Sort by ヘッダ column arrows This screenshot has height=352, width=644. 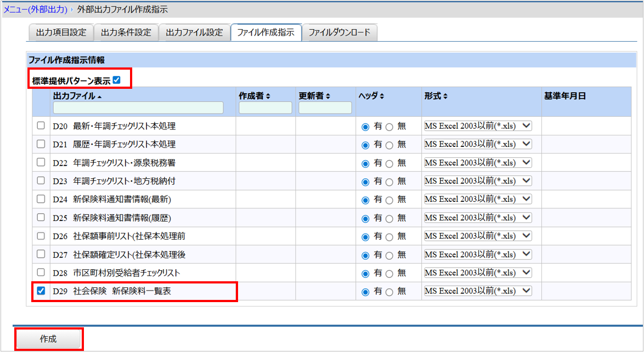pyautogui.click(x=382, y=96)
